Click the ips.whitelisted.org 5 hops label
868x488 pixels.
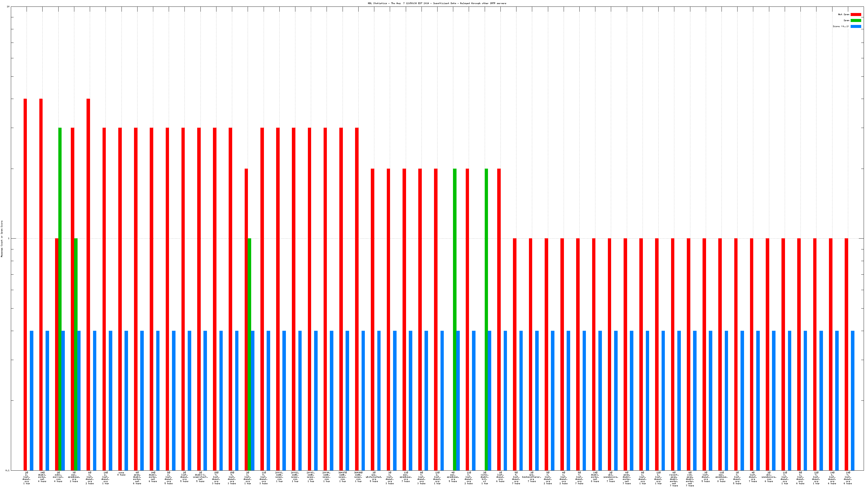pos(374,477)
